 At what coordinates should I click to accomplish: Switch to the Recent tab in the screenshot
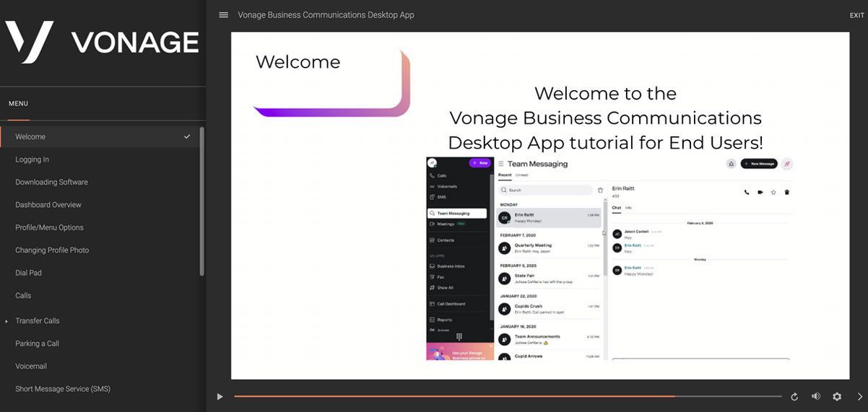click(505, 175)
